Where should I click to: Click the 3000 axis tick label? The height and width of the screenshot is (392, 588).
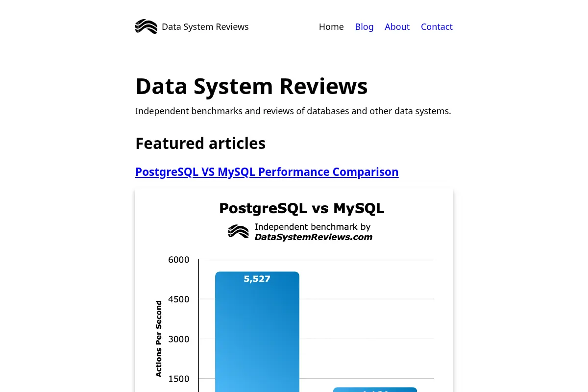click(x=179, y=339)
